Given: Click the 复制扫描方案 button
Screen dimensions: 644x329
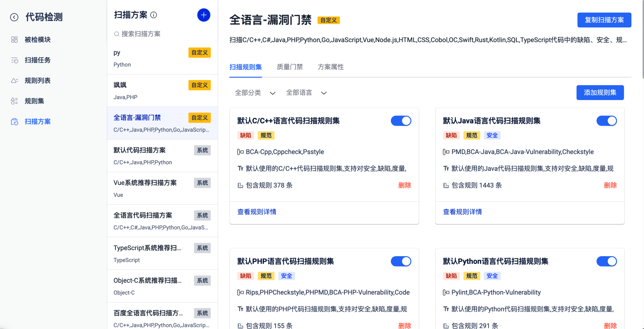Looking at the screenshot, I should (604, 20).
